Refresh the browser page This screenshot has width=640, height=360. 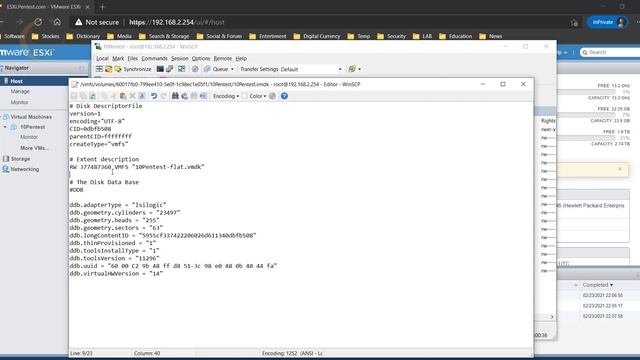pos(38,22)
